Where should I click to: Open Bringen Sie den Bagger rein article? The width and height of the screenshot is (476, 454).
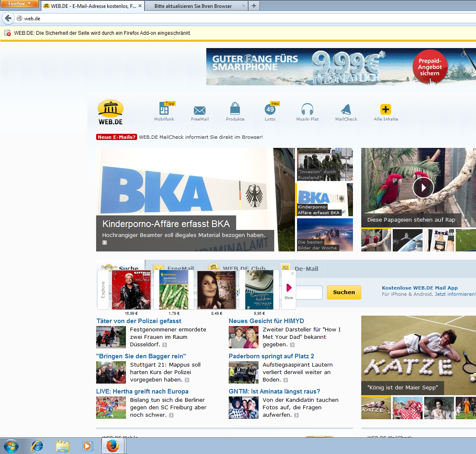(141, 356)
